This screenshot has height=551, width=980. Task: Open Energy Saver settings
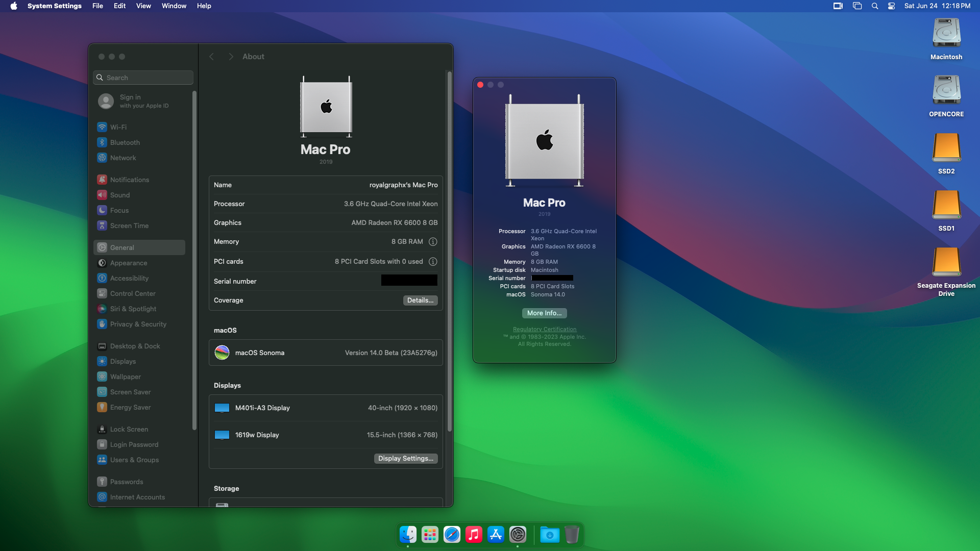point(139,407)
